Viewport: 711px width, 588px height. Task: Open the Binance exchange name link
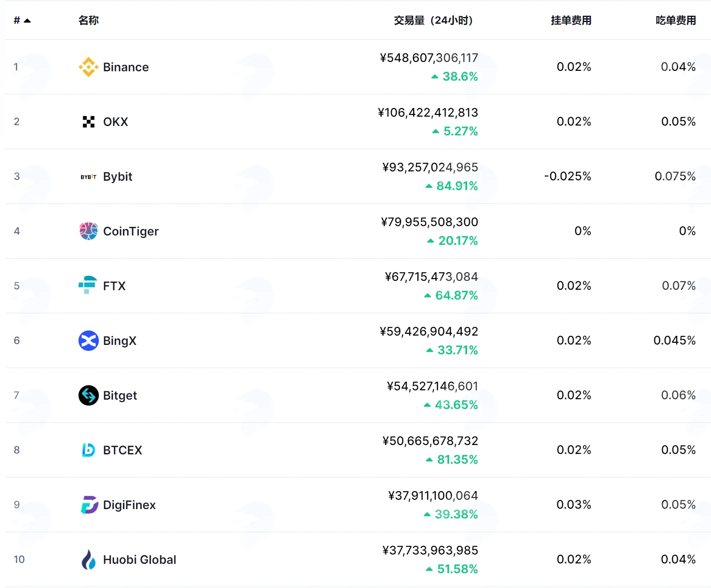click(126, 67)
